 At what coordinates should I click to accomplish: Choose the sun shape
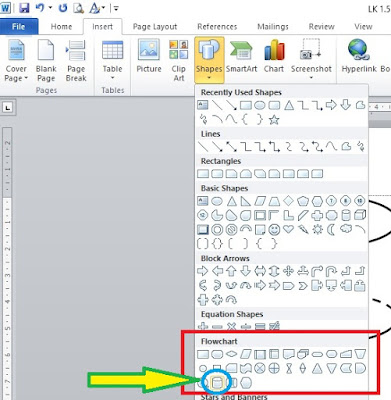click(x=317, y=230)
